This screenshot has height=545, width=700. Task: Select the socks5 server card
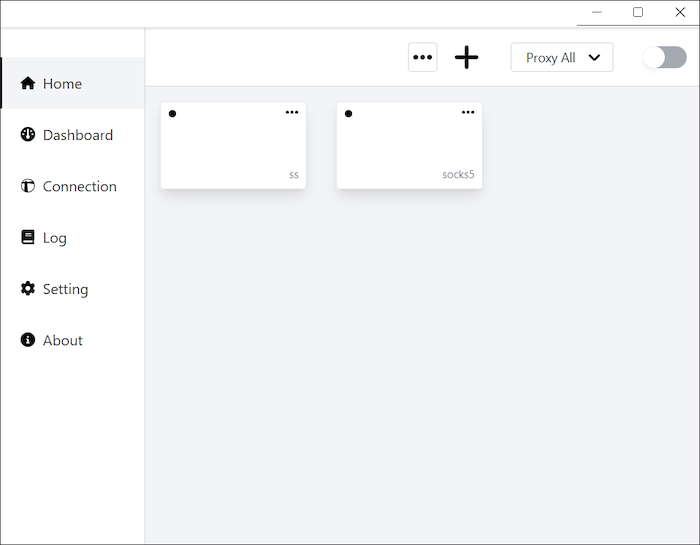[x=409, y=150]
